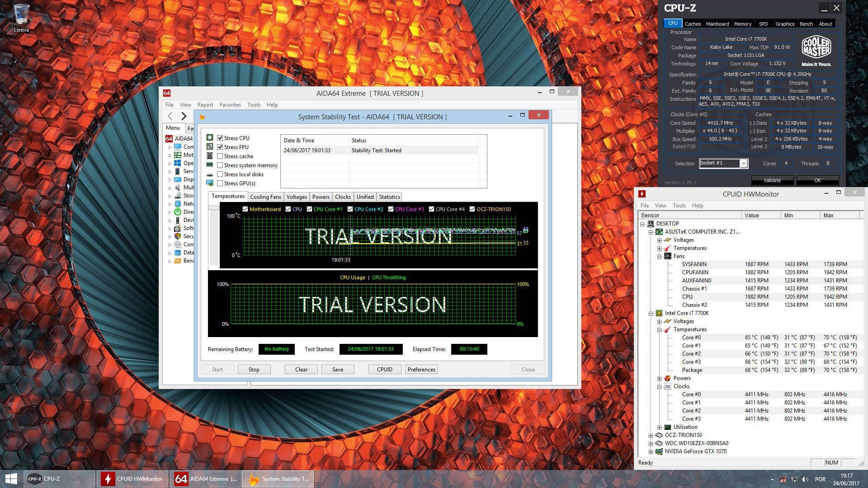Enable the Stress GPU(s) checkbox
Image resolution: width=868 pixels, height=488 pixels.
220,183
